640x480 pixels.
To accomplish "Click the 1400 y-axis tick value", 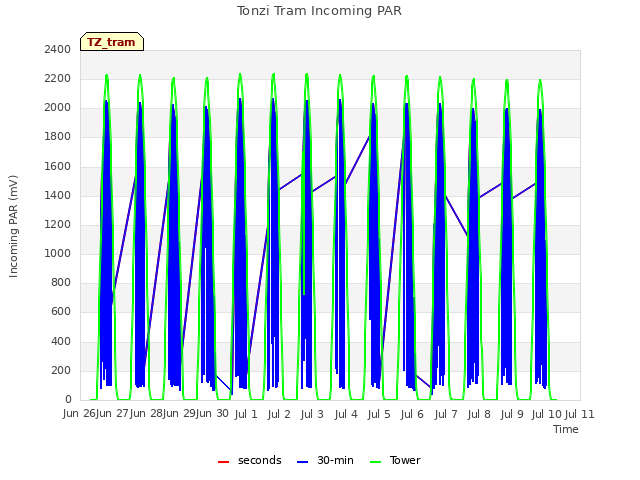I will (58, 195).
